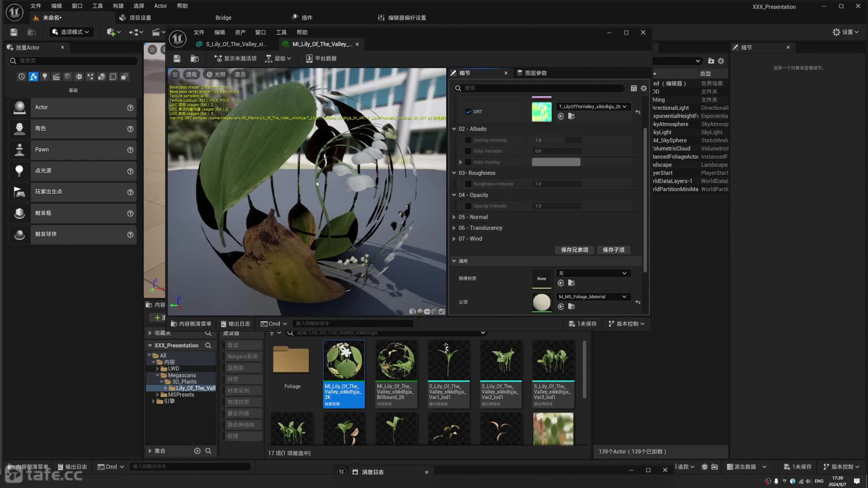Screen dimensions: 868x488
Task: Open 平台数据 in material toolbar
Action: [x=321, y=58]
